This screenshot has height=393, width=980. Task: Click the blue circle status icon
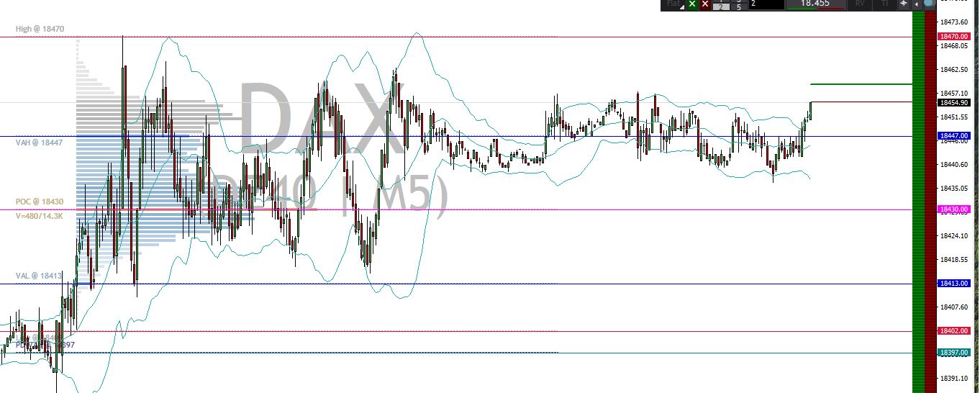point(929,3)
